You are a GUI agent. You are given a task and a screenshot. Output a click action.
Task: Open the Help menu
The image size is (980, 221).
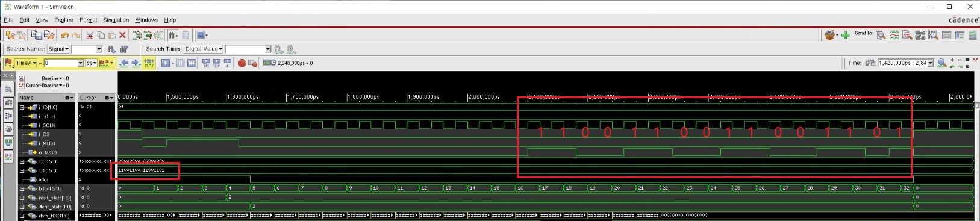tap(170, 20)
